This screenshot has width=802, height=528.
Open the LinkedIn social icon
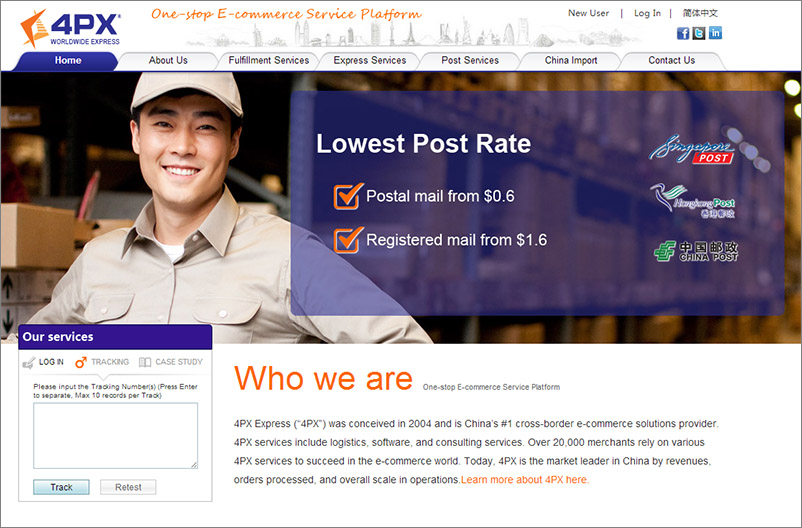pos(715,33)
